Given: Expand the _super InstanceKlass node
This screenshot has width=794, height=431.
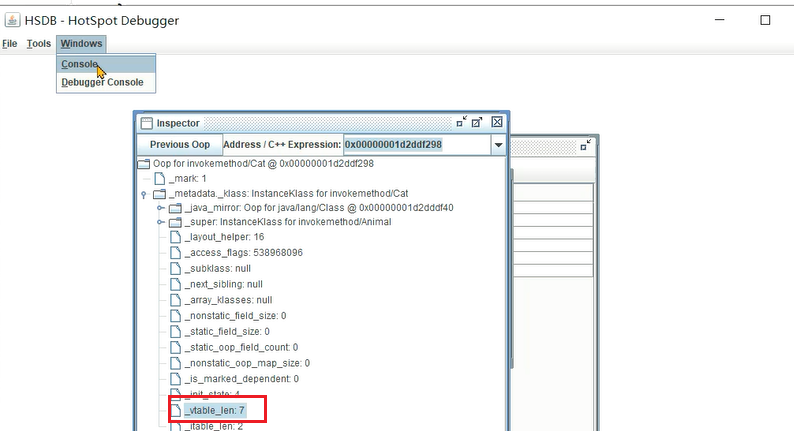Looking at the screenshot, I should 161,222.
